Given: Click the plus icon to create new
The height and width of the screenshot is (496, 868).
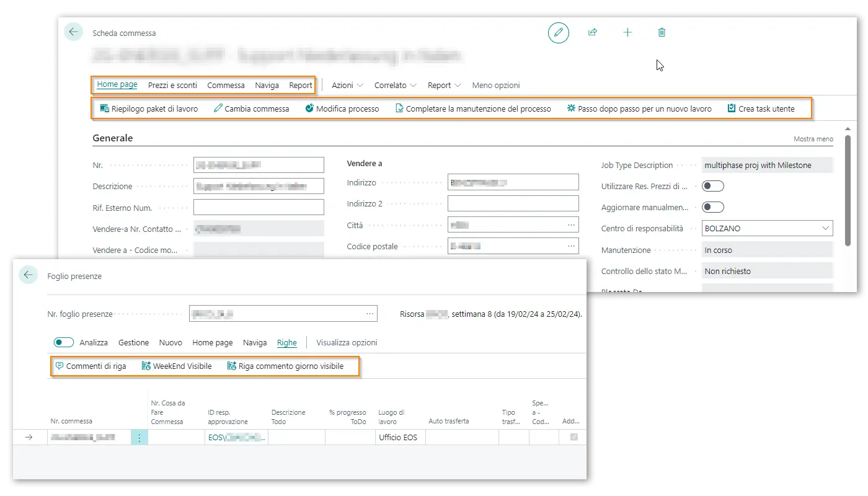Looking at the screenshot, I should click(627, 32).
